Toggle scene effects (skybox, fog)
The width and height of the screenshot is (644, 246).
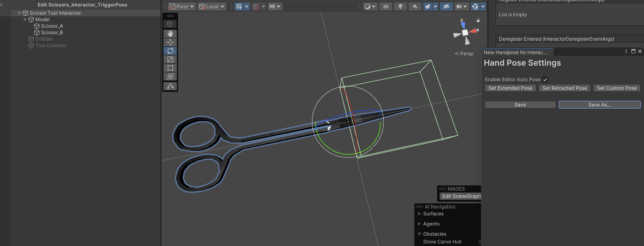428,7
